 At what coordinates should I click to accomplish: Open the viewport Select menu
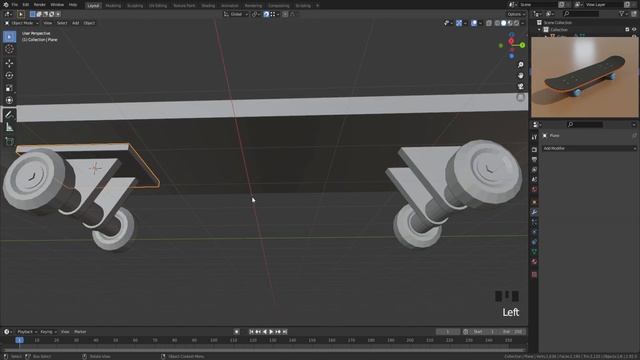(62, 23)
